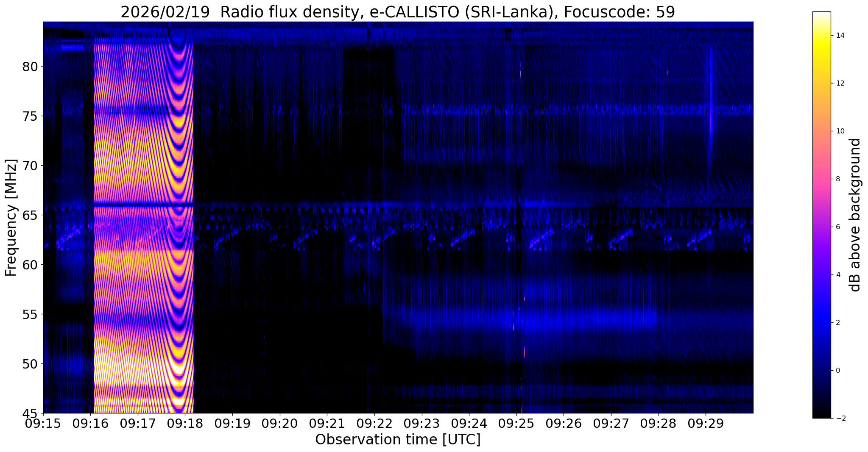The height and width of the screenshot is (452, 868).
Task: Click the 60 MHz frequency tick label
Action: 30,265
